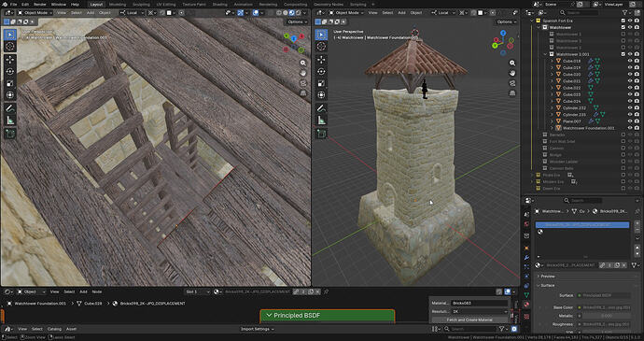
Task: Click the Principled BSDF node header
Action: pos(328,315)
